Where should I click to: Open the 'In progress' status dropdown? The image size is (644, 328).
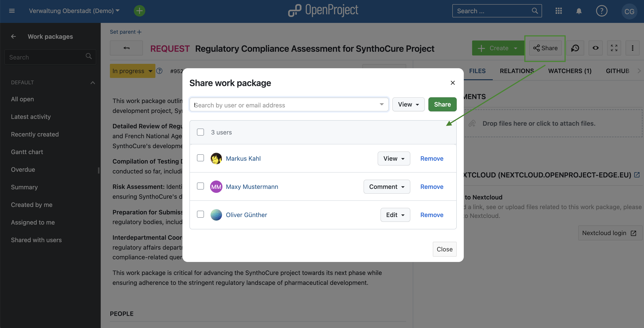coord(133,71)
